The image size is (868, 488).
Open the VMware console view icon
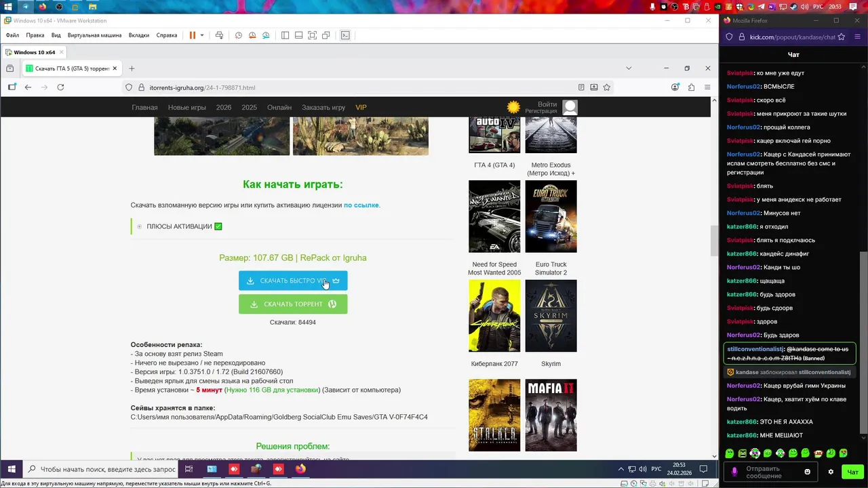coord(345,35)
